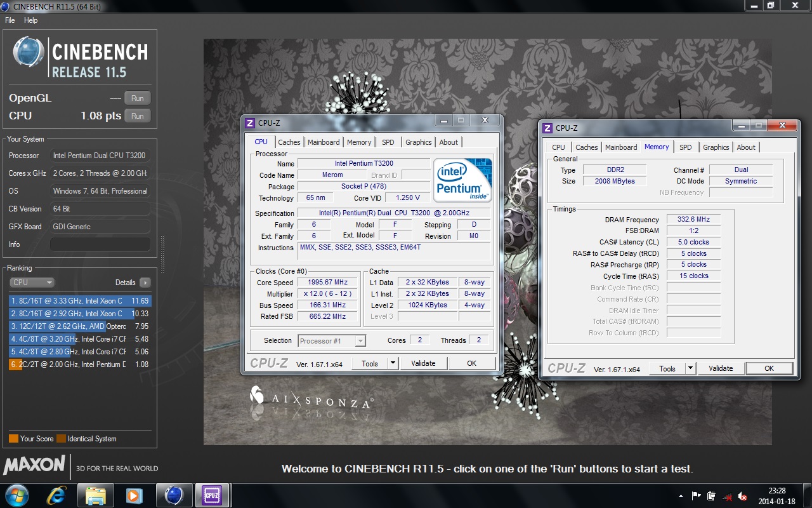Open the Help menu in Cinebench
This screenshot has width=812, height=508.
pyautogui.click(x=31, y=20)
